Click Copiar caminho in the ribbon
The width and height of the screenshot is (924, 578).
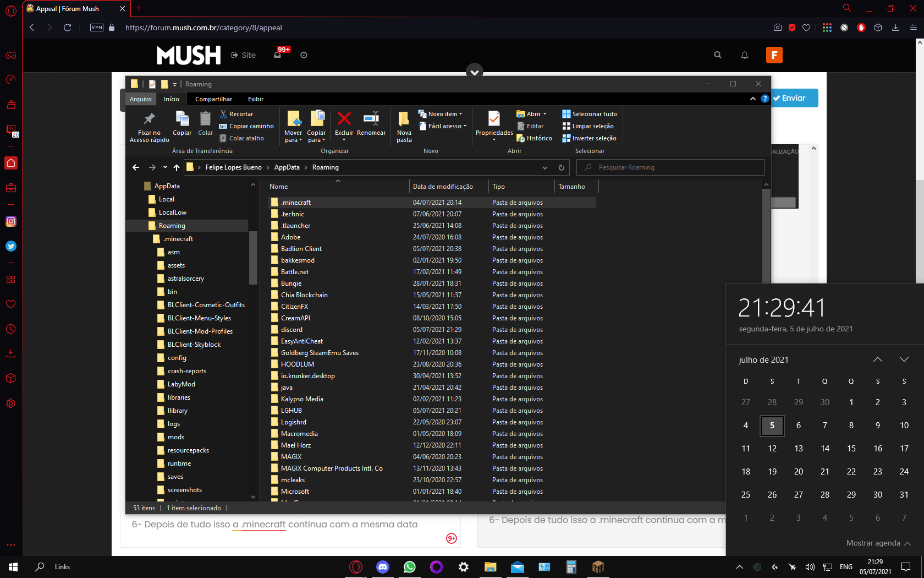[246, 126]
